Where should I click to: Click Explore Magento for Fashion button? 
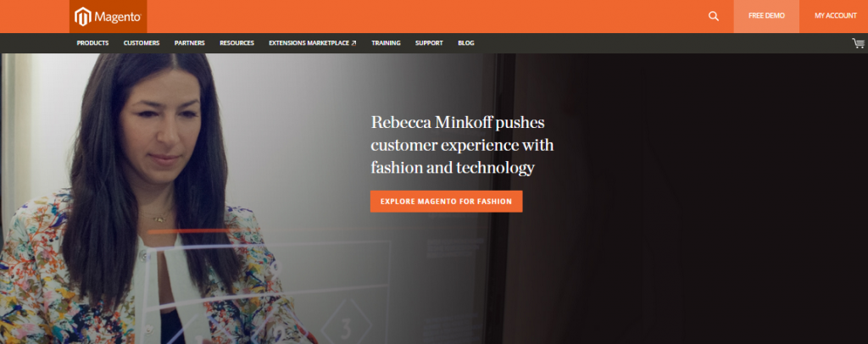[x=446, y=202]
